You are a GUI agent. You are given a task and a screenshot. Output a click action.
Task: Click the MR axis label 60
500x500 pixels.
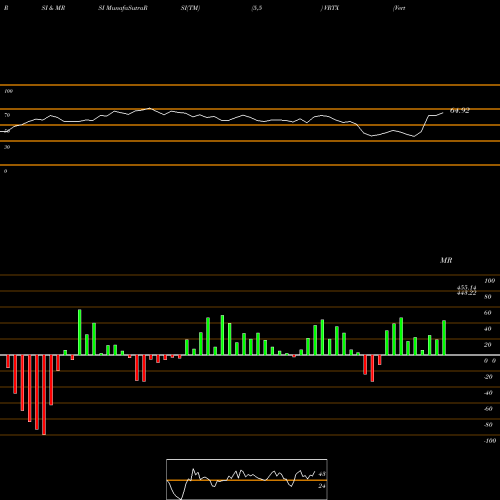pos(488,313)
